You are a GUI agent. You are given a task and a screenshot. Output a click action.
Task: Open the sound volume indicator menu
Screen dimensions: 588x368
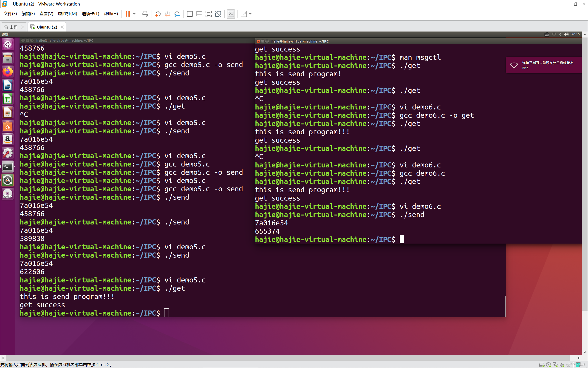[566, 34]
